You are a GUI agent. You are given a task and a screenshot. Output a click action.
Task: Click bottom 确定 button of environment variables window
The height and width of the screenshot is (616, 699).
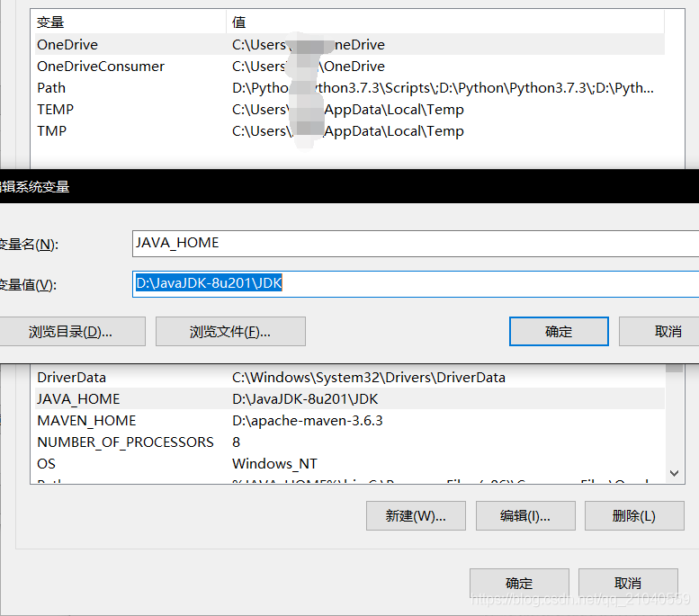click(x=519, y=583)
